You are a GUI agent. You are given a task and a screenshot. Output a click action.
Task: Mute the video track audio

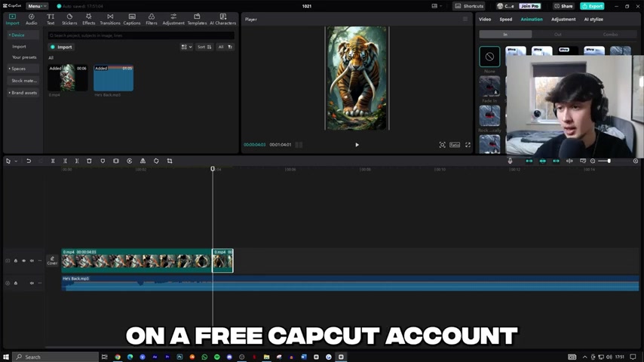(x=32, y=260)
